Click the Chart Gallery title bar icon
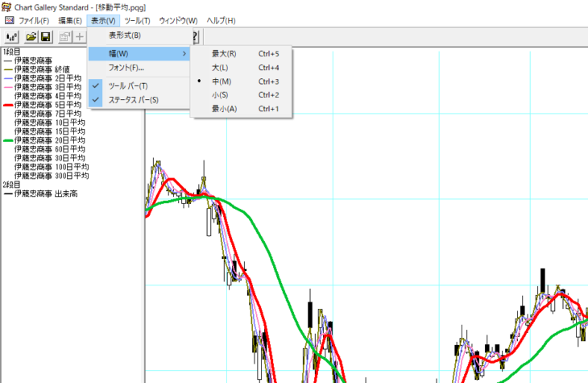 tap(7, 6)
